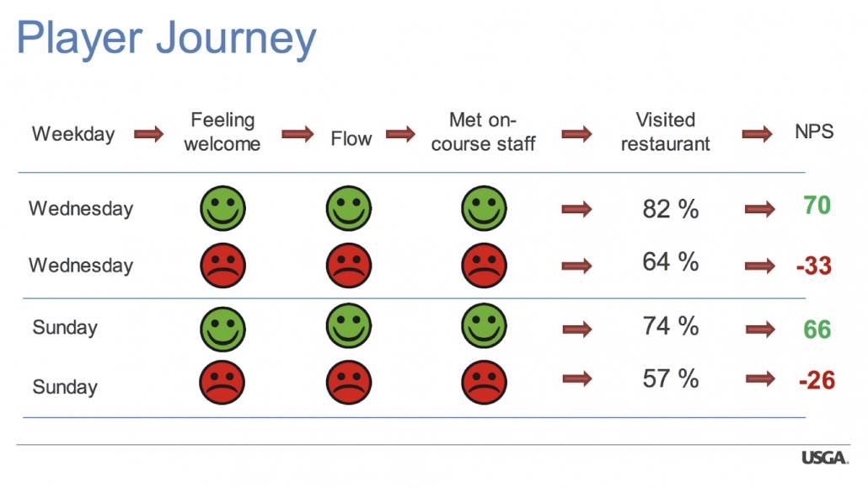Click the green smiley under Flow, first Wednesday row
This screenshot has height=488, width=868.
tap(349, 208)
